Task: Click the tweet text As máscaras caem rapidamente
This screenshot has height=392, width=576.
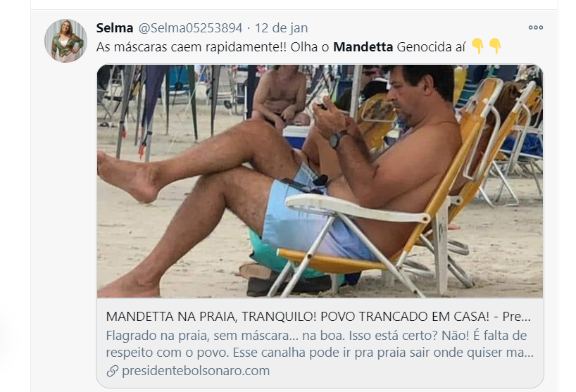Action: pyautogui.click(x=192, y=47)
